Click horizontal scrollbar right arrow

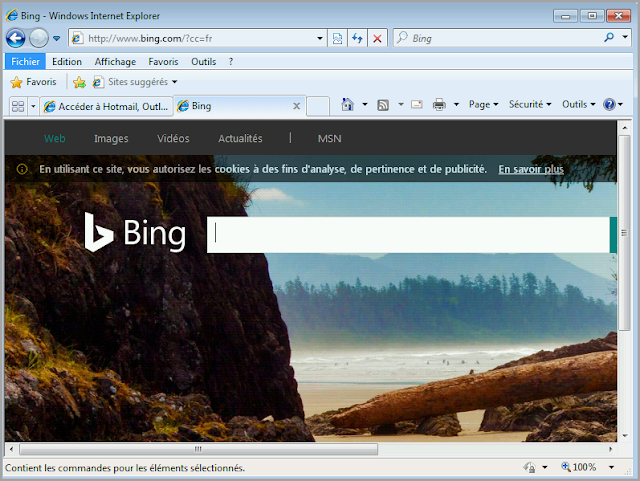point(611,449)
